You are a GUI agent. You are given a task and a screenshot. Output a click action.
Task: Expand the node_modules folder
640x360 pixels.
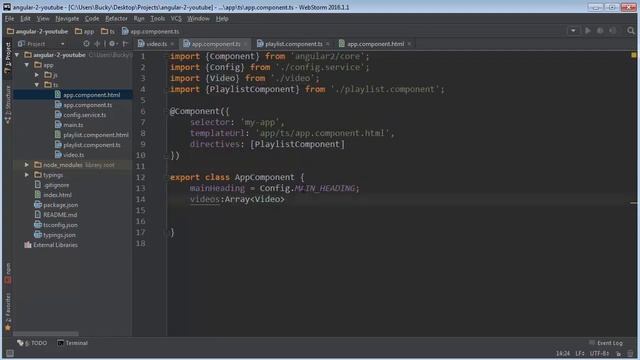pyautogui.click(x=27, y=165)
